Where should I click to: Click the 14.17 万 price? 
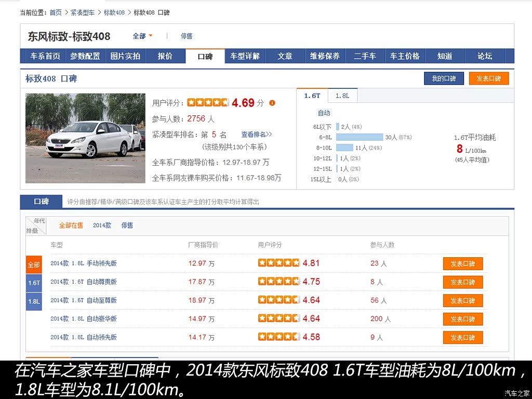(202, 337)
